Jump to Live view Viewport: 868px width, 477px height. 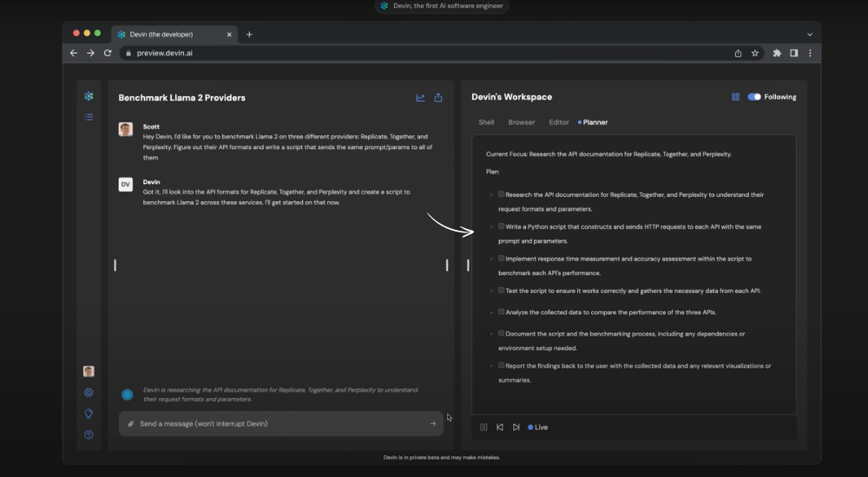(538, 428)
